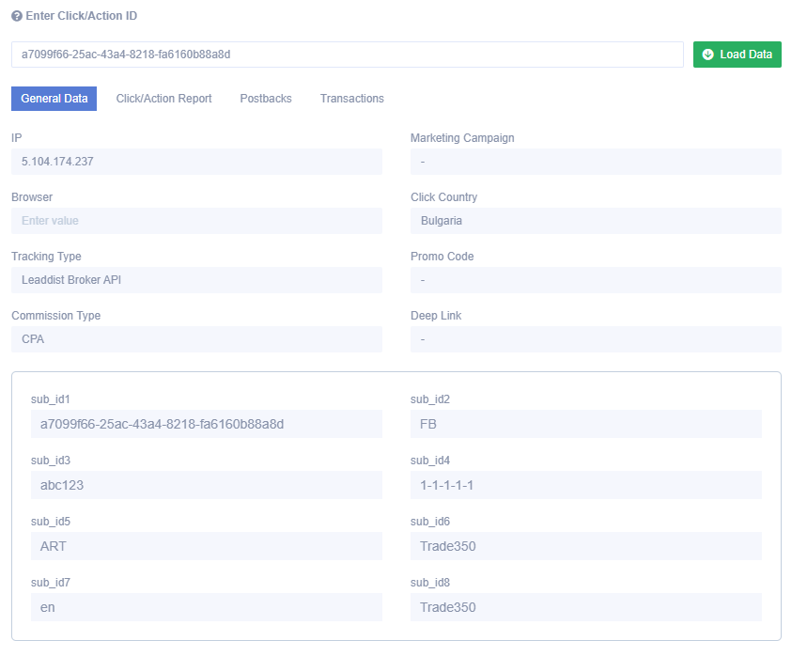Click the Click Country Bulgaria field

(596, 221)
